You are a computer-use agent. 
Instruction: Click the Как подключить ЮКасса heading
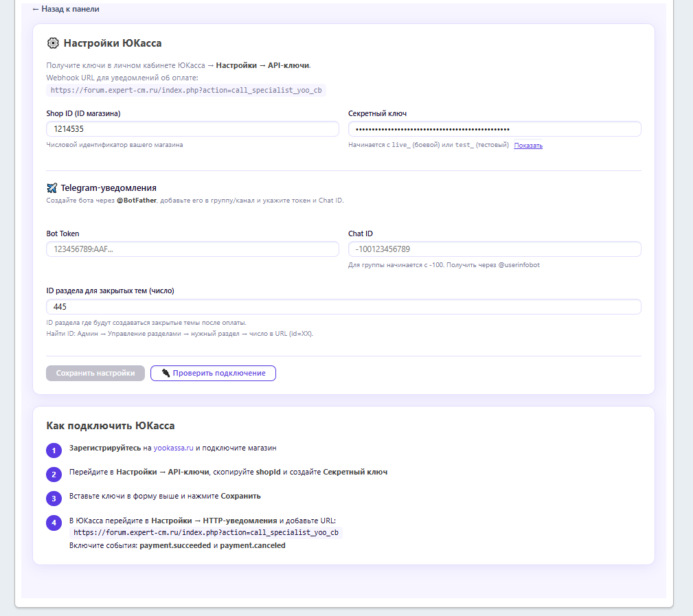(x=110, y=426)
